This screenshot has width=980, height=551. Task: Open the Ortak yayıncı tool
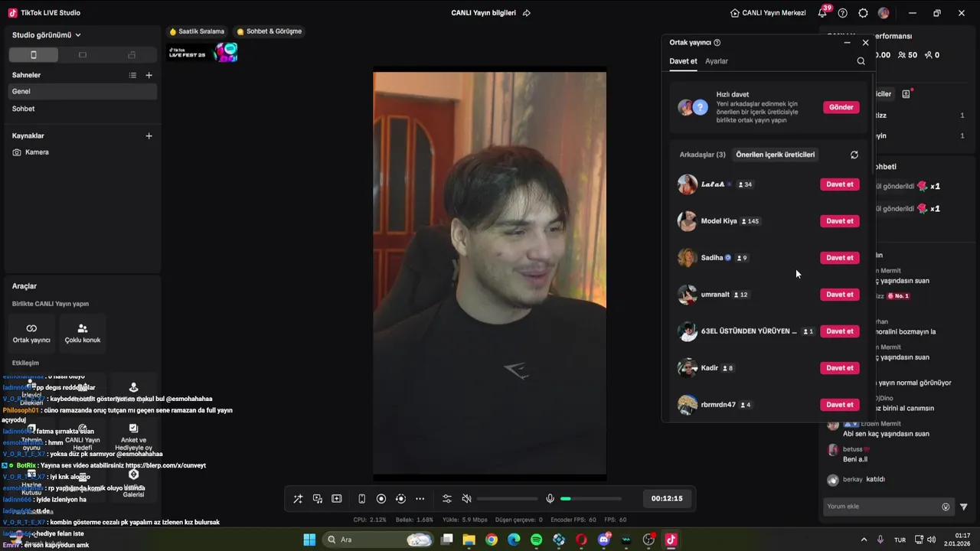click(31, 333)
